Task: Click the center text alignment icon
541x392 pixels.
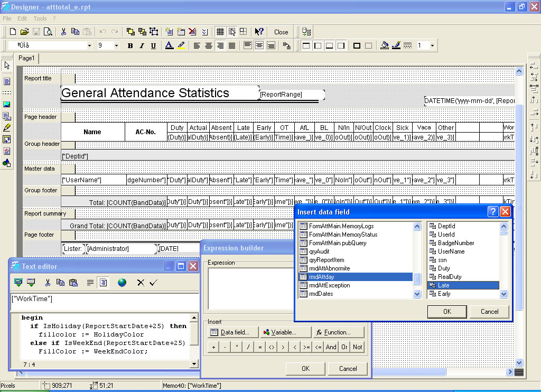Action: [208, 46]
